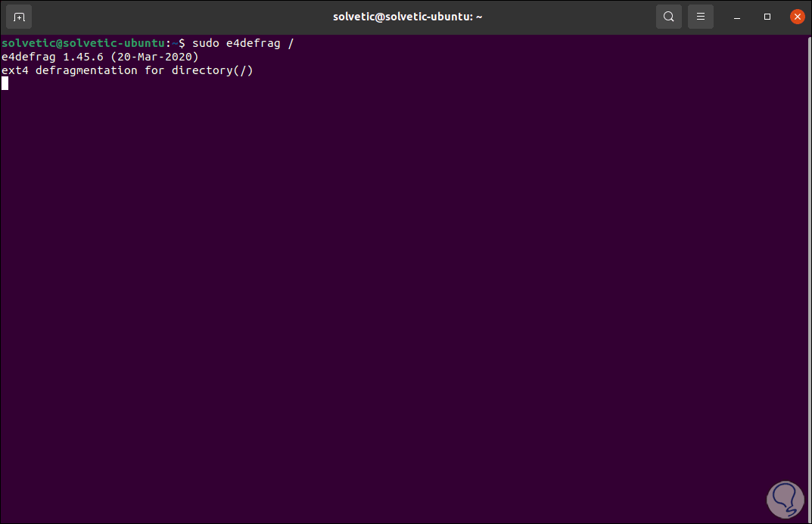Open the terminal search tool
The image size is (812, 524).
pyautogui.click(x=668, y=17)
